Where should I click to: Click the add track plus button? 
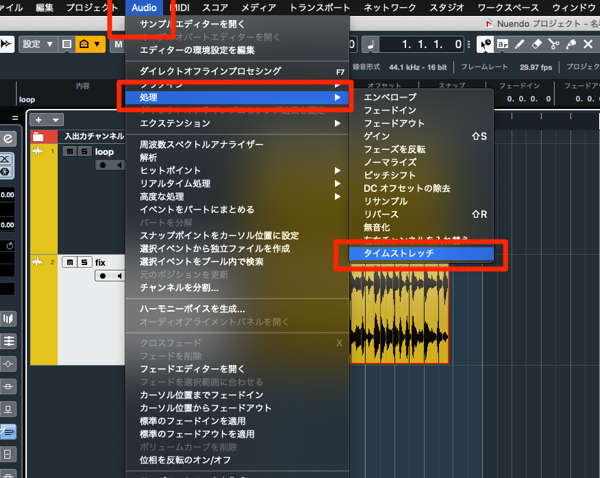pos(39,120)
